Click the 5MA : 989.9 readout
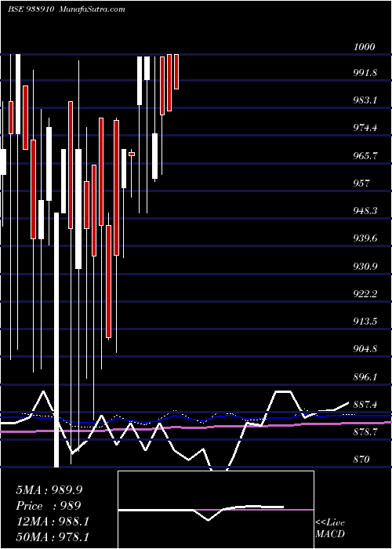392x549 pixels. point(49,490)
